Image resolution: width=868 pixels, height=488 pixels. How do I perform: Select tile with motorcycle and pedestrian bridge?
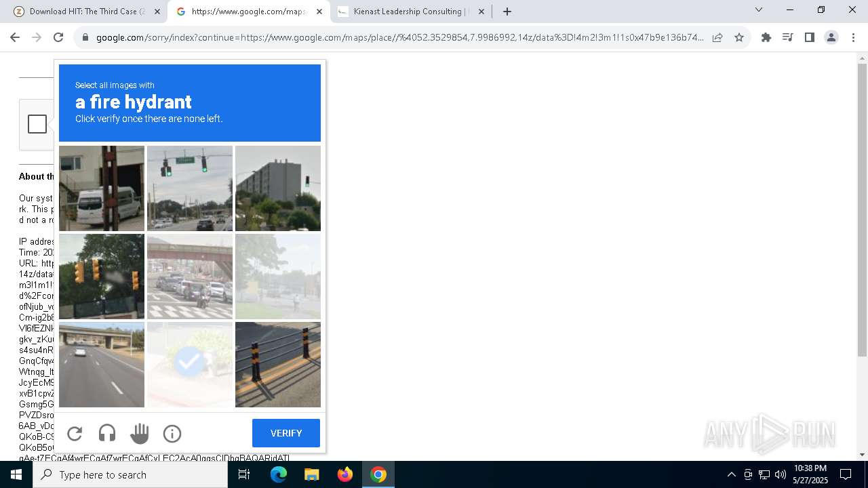click(x=190, y=277)
